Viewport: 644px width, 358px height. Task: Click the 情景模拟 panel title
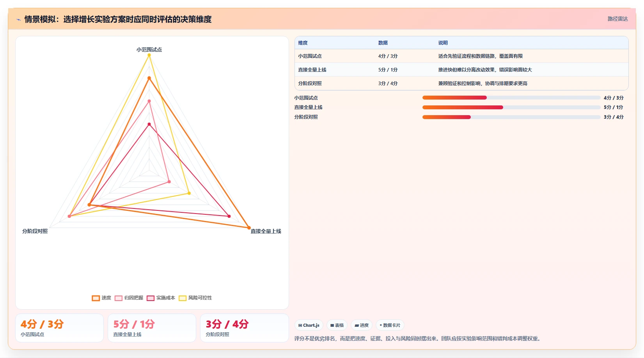tap(118, 19)
